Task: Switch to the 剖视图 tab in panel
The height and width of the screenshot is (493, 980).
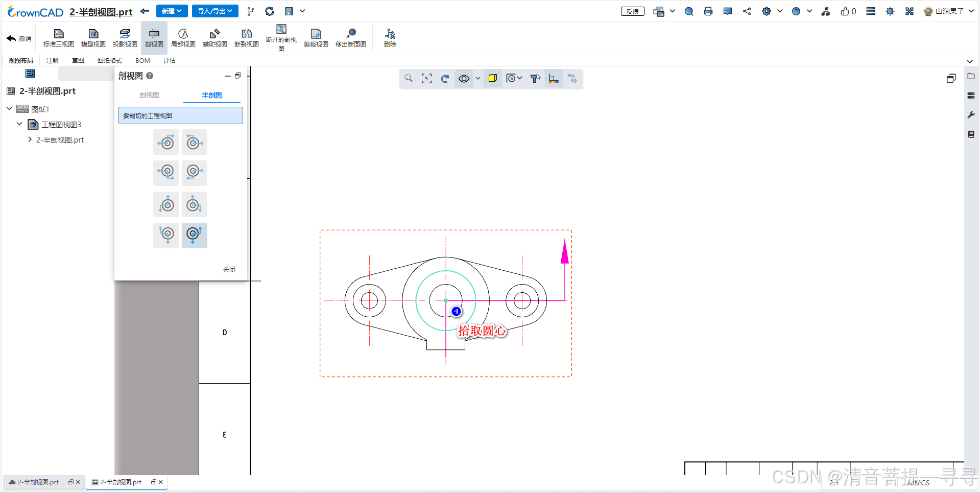Action: point(149,95)
